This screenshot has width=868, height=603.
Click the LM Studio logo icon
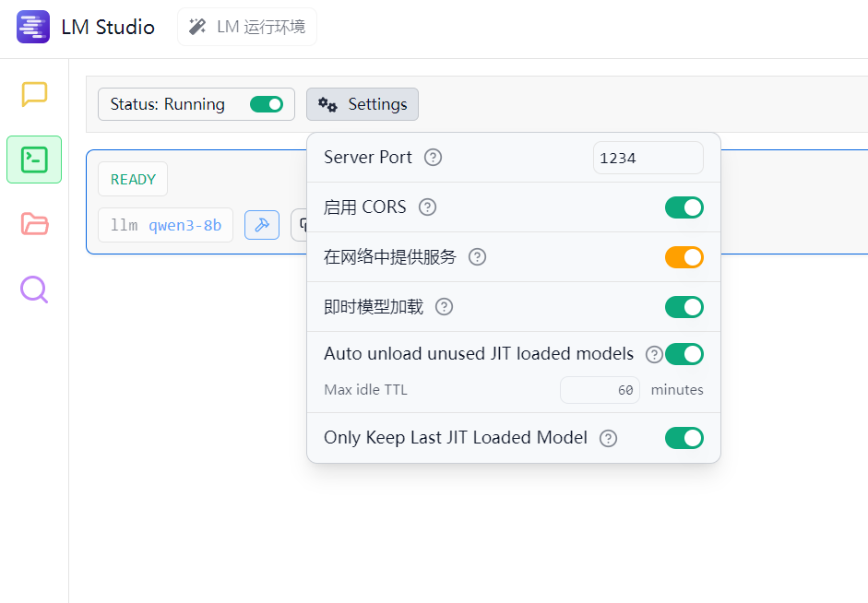click(x=33, y=27)
